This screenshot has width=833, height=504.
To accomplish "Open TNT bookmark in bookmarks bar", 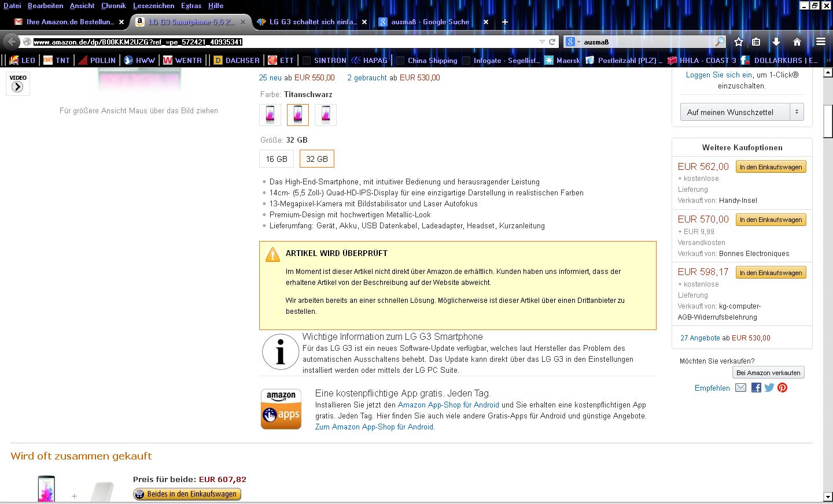I will coord(57,60).
